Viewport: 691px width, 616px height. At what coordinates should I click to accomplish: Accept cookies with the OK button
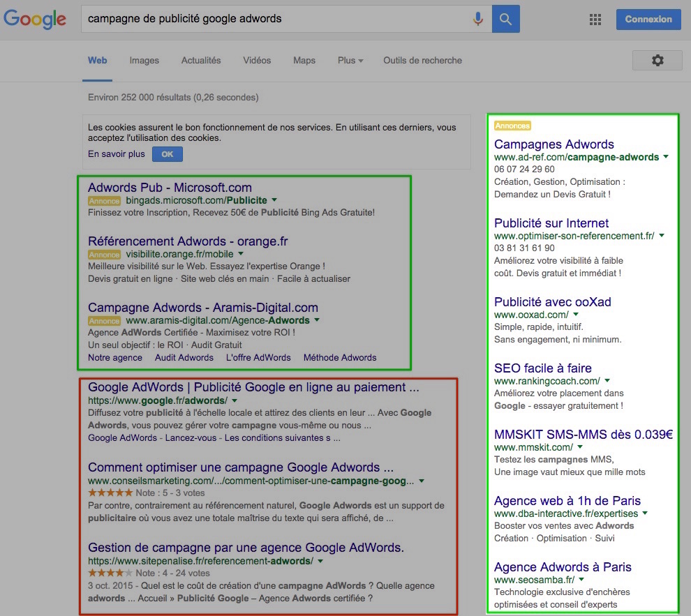168,154
